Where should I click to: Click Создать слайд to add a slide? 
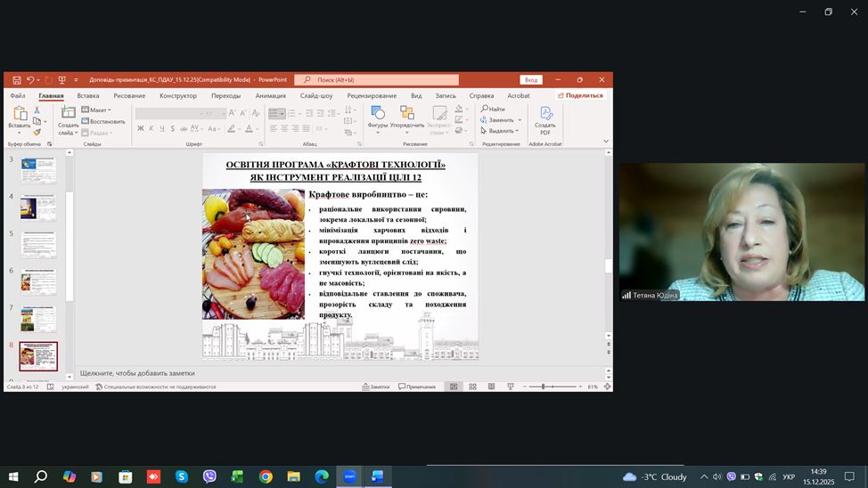(69, 115)
